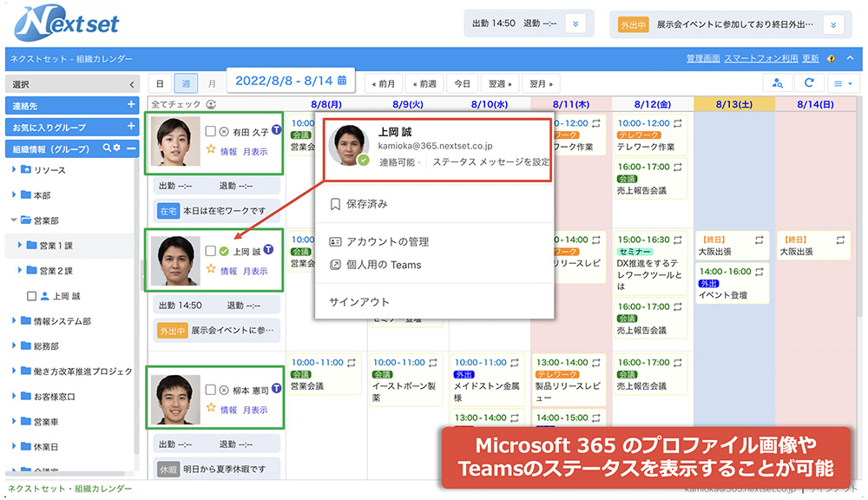Click 全てチェック to select all users

[175, 104]
